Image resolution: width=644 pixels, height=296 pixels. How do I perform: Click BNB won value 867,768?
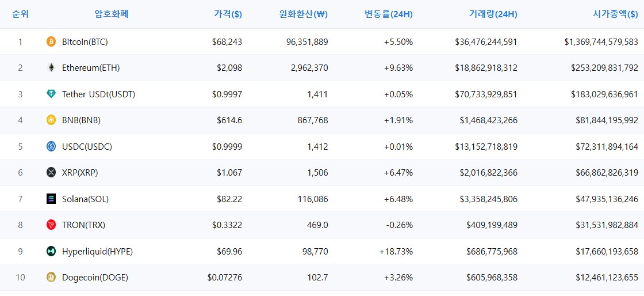(x=313, y=120)
